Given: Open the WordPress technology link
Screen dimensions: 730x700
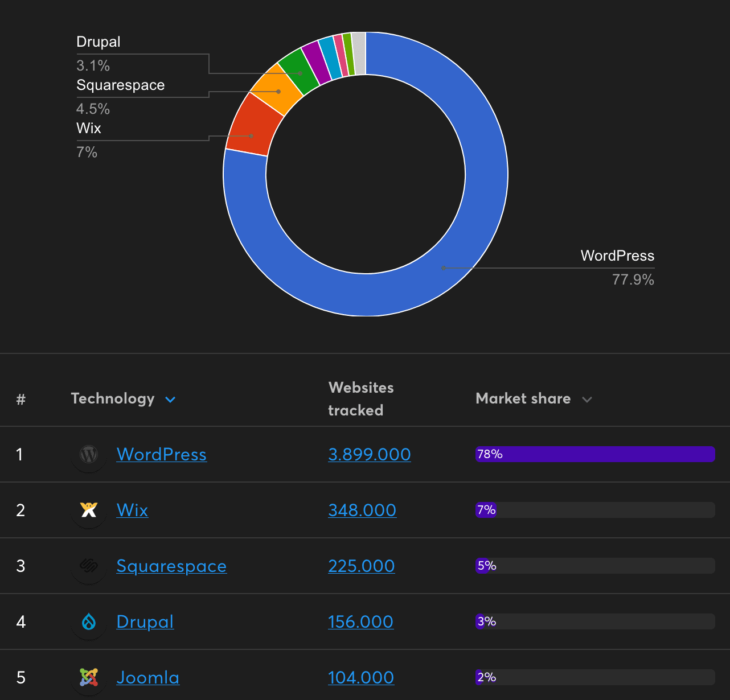Looking at the screenshot, I should pos(162,454).
